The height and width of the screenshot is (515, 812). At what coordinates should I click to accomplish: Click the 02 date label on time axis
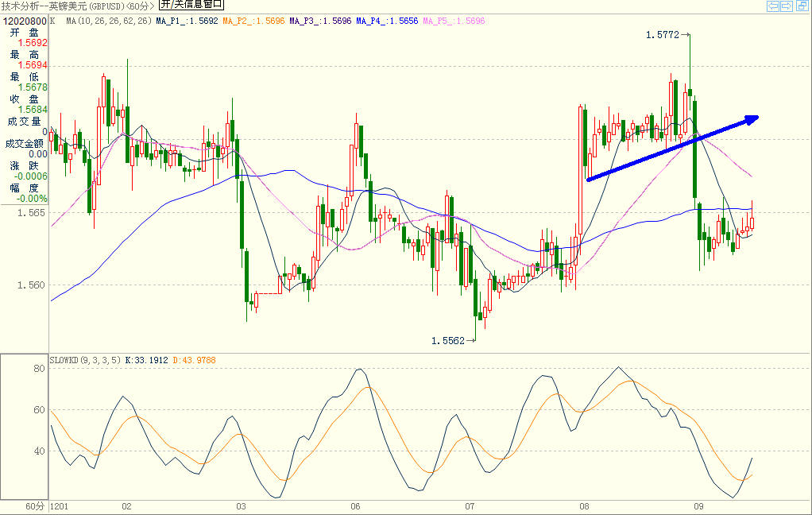coord(126,506)
